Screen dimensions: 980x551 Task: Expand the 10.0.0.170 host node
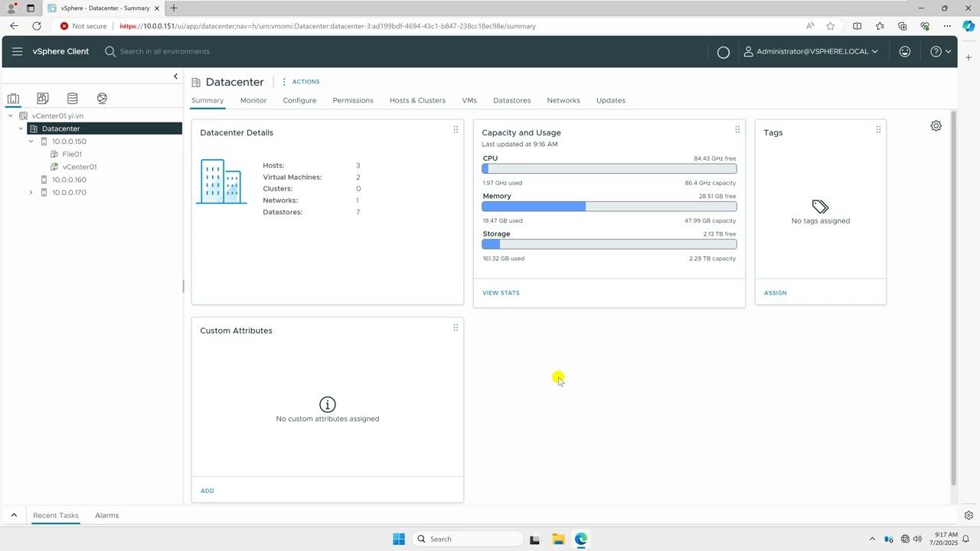tap(31, 193)
